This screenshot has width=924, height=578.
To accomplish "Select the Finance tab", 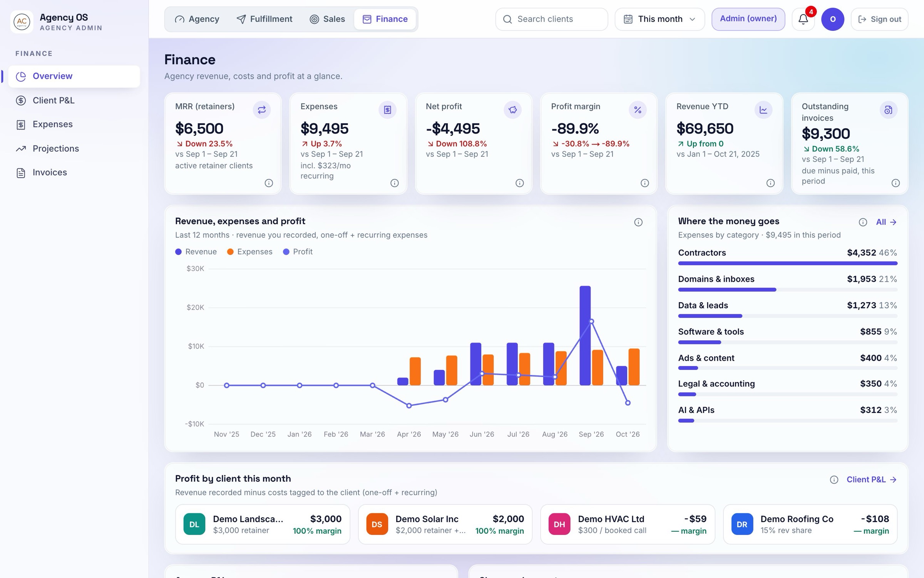I will [x=385, y=19].
